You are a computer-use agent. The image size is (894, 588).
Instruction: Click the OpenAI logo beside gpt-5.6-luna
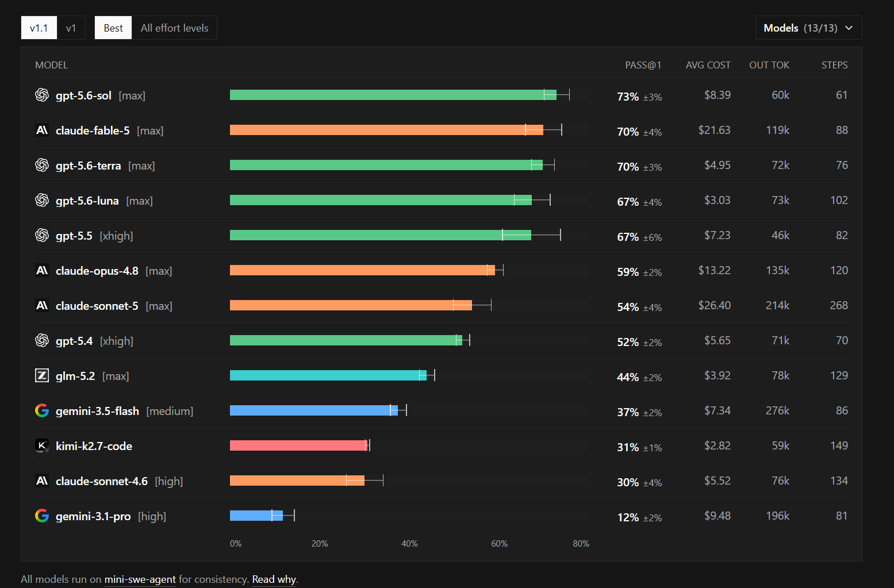[42, 200]
